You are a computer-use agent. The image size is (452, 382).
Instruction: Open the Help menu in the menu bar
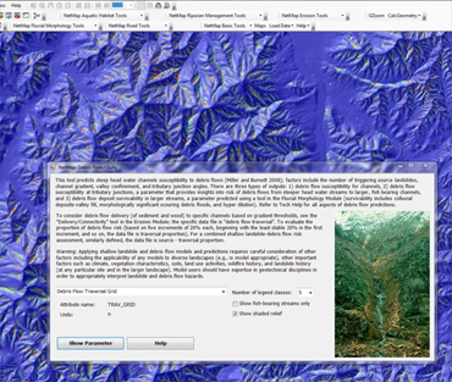[16, 5]
